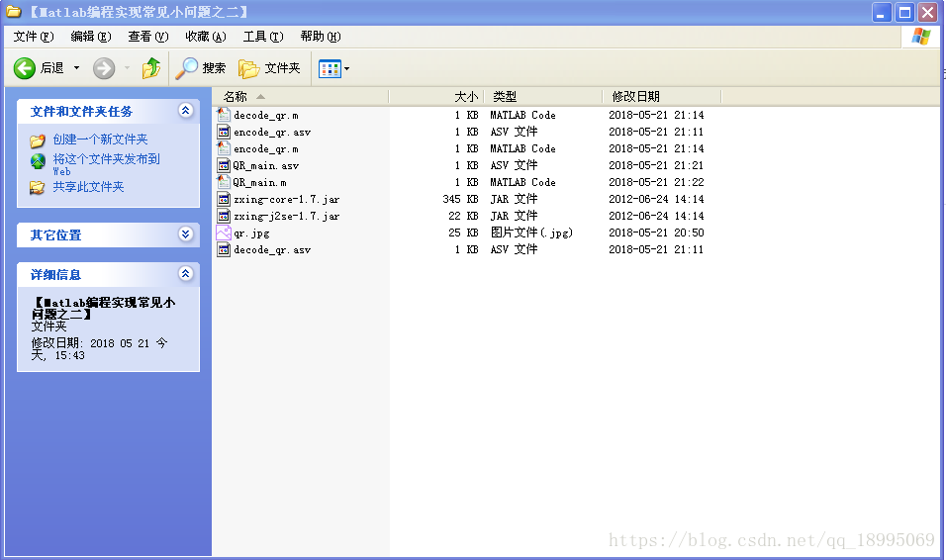Viewport: 946px width, 560px height.
Task: Click the title bar folder icon
Action: point(14,12)
